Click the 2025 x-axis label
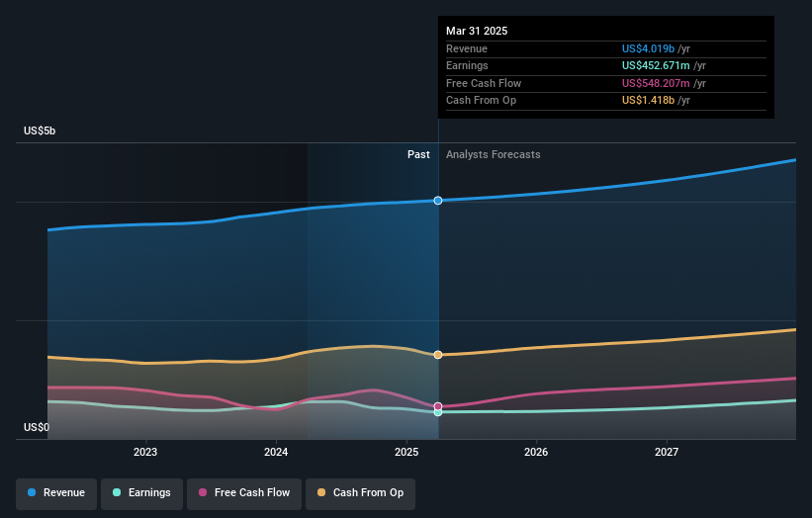 (x=406, y=452)
